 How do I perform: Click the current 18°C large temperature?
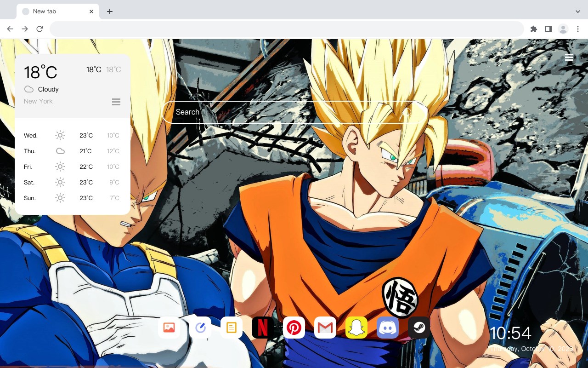[x=40, y=72]
